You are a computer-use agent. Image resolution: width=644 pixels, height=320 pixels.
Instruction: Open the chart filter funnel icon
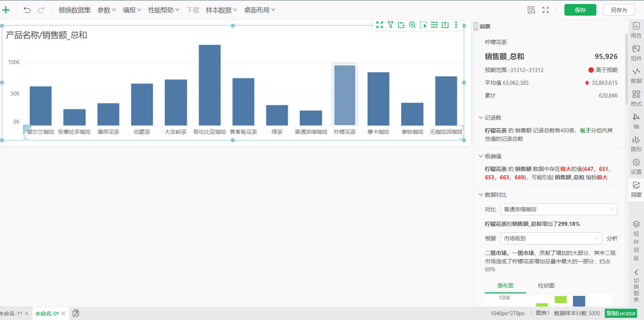[x=391, y=25]
